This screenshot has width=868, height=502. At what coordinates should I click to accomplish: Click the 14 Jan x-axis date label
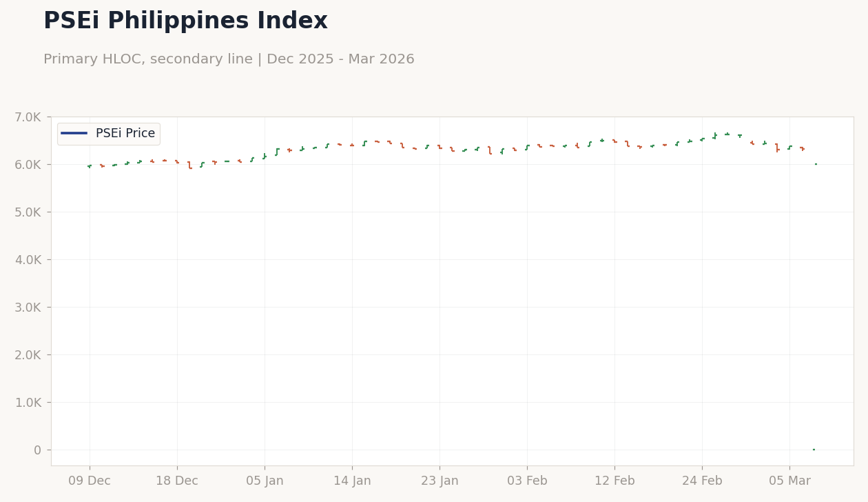pos(352,481)
